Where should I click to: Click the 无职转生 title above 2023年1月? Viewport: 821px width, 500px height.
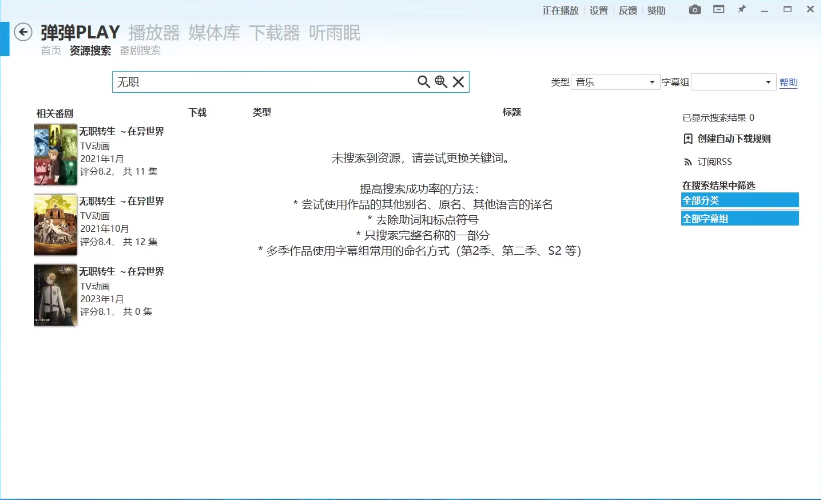point(121,271)
